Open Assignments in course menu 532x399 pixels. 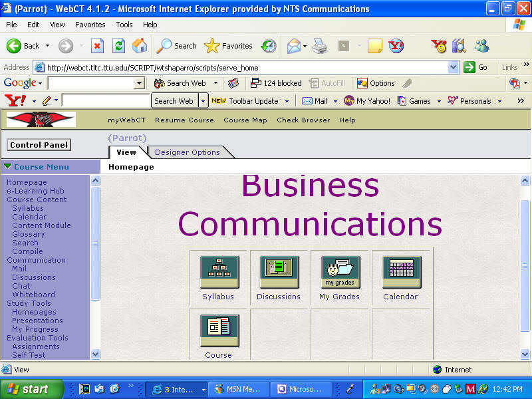36,346
